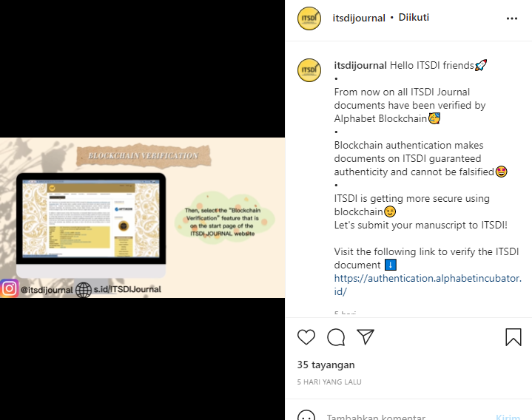
Task: Open itsdijournal username in caption
Action: pyautogui.click(x=360, y=65)
